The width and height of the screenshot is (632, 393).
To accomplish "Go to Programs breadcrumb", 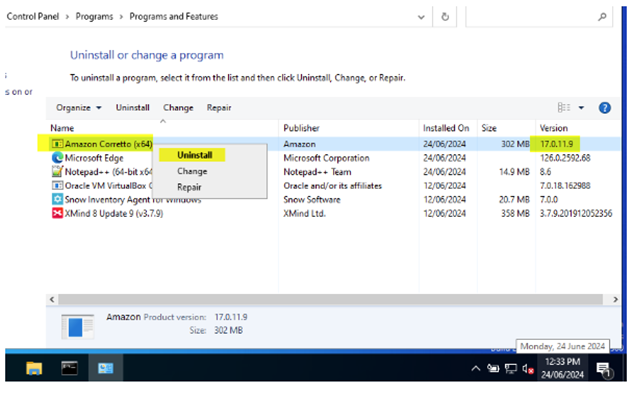I will click(94, 17).
